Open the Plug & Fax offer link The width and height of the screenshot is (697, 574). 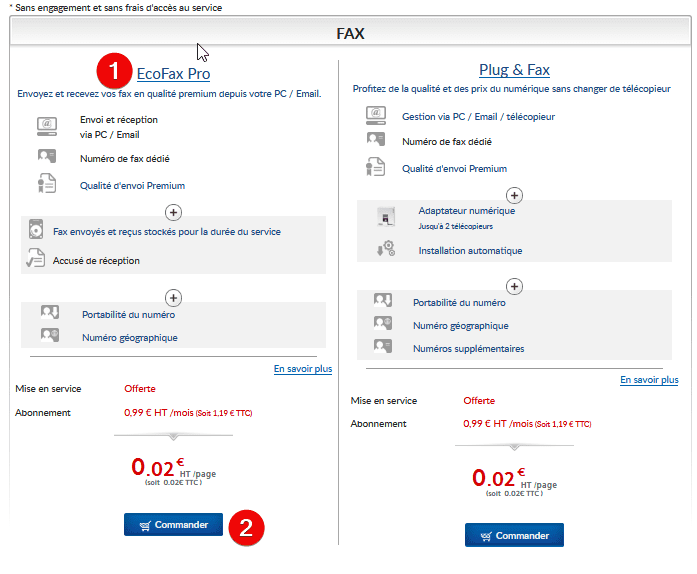pyautogui.click(x=514, y=70)
